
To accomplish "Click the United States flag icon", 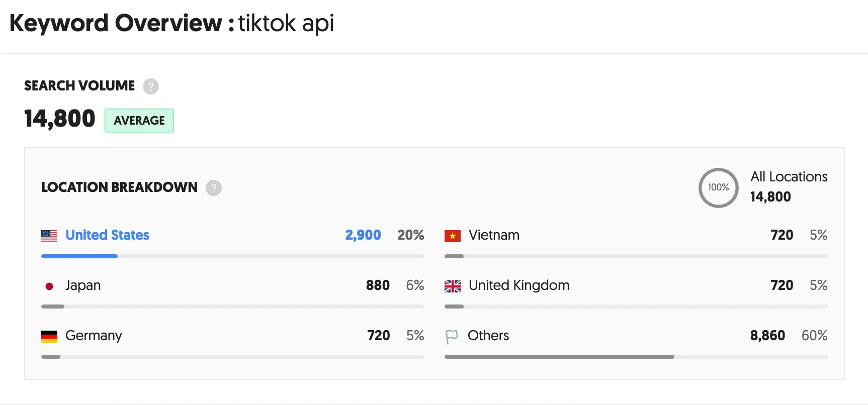I will 49,235.
